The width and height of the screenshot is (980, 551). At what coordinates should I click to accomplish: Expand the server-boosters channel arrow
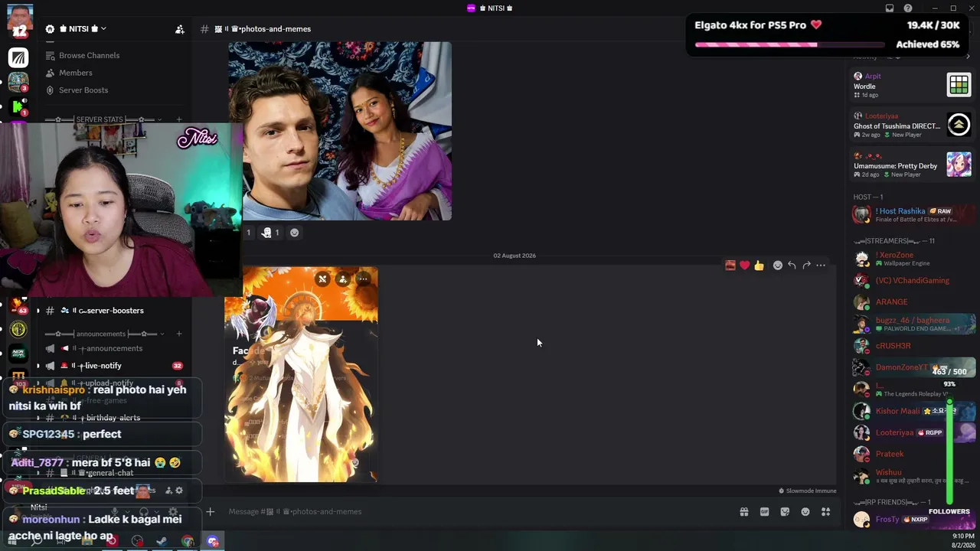pos(38,311)
